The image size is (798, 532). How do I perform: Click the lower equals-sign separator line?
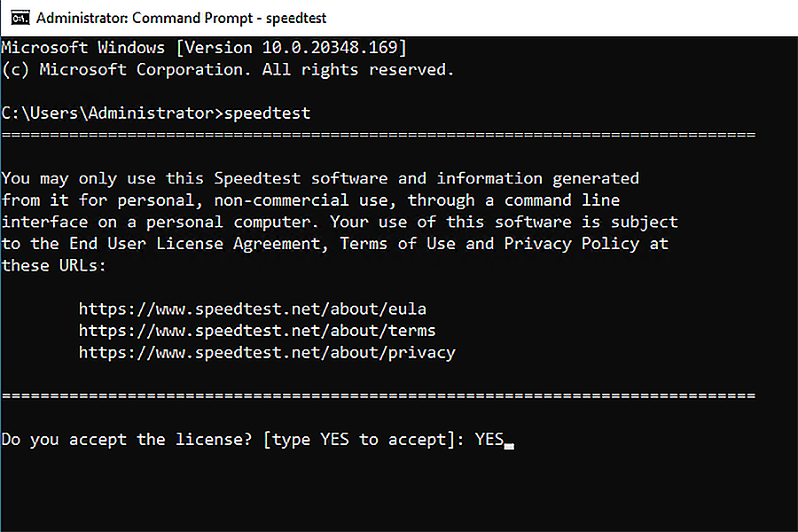(378, 395)
